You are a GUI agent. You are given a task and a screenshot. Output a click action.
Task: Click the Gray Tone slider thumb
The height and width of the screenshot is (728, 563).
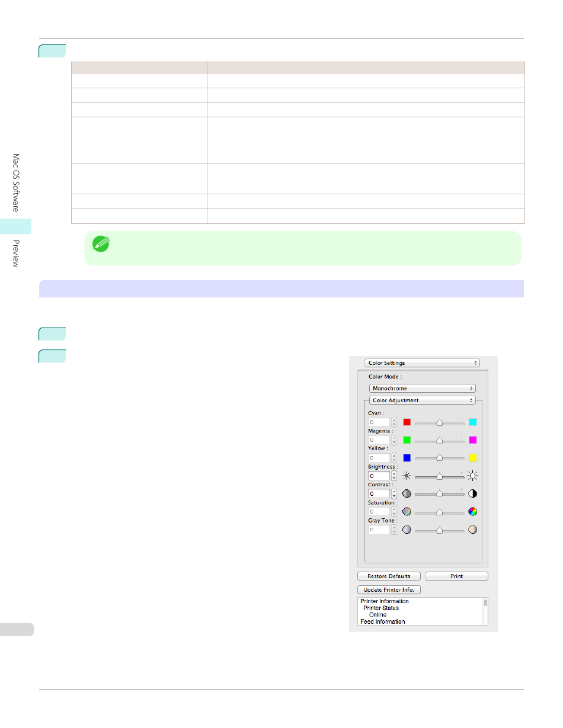(440, 530)
